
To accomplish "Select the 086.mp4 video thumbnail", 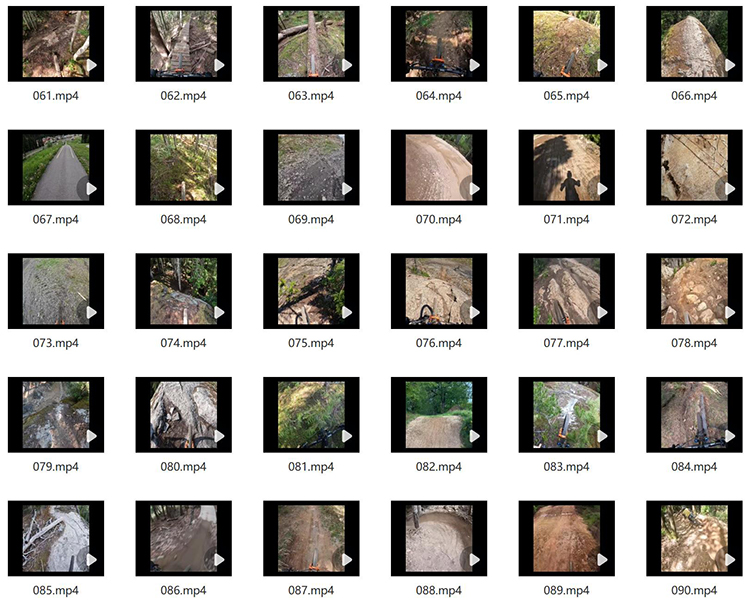I will [184, 538].
